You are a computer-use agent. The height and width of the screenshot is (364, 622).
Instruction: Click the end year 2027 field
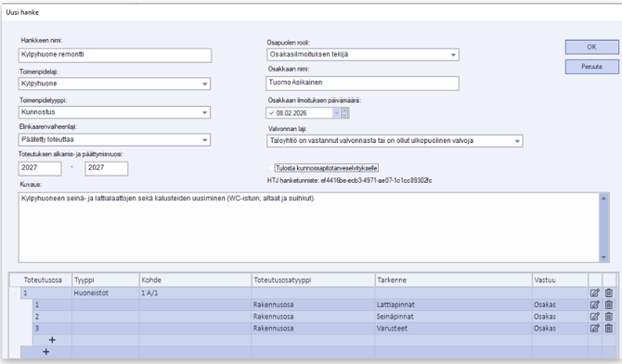(x=107, y=168)
